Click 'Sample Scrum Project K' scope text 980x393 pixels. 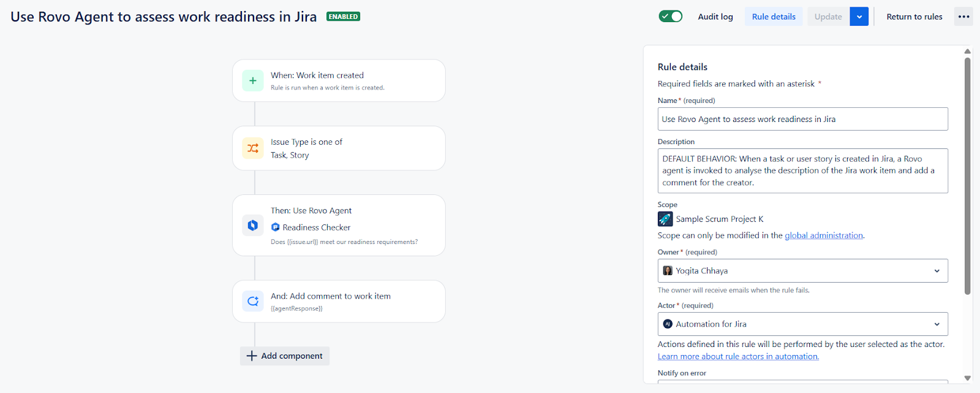(x=720, y=219)
